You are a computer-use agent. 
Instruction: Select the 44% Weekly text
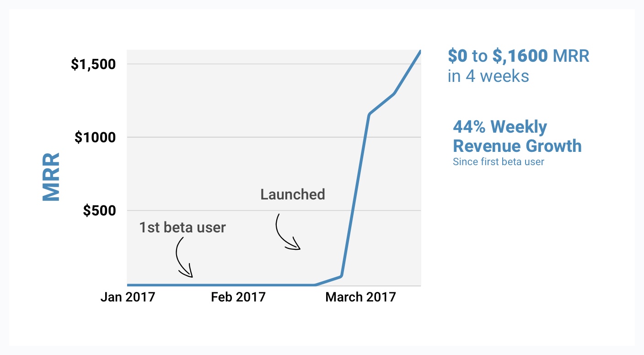500,127
